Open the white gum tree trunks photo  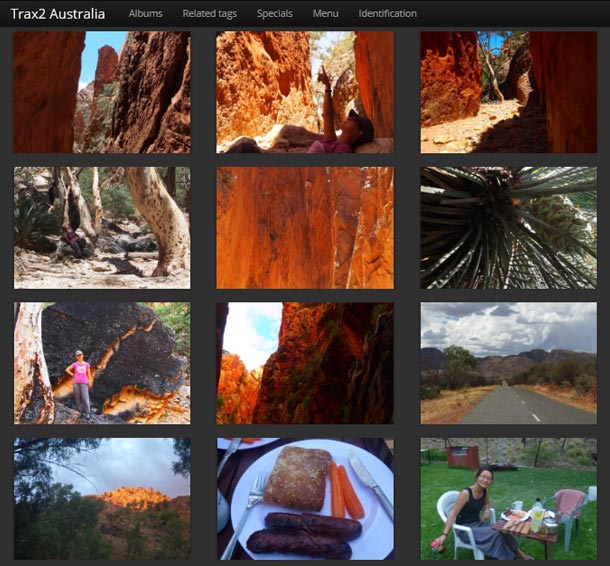point(102,228)
